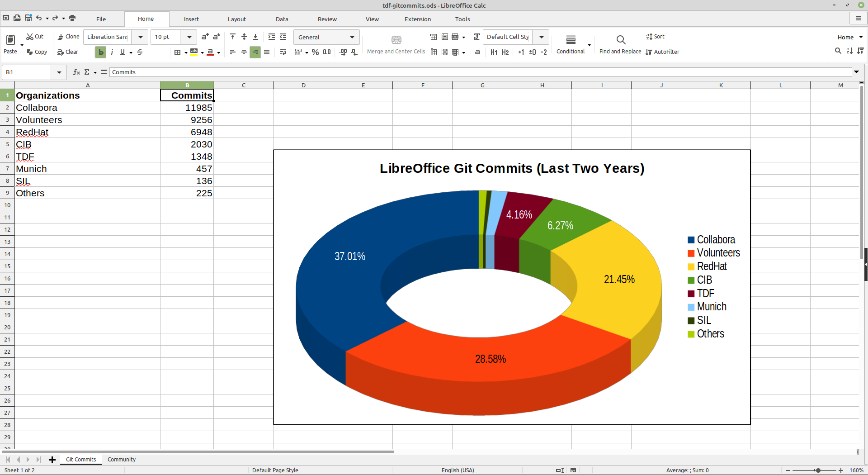Click the formula input line
The image size is (868, 475).
(x=481, y=72)
